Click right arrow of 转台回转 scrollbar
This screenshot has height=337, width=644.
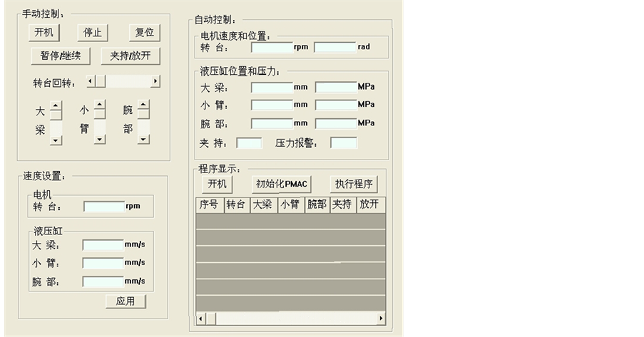pos(155,82)
